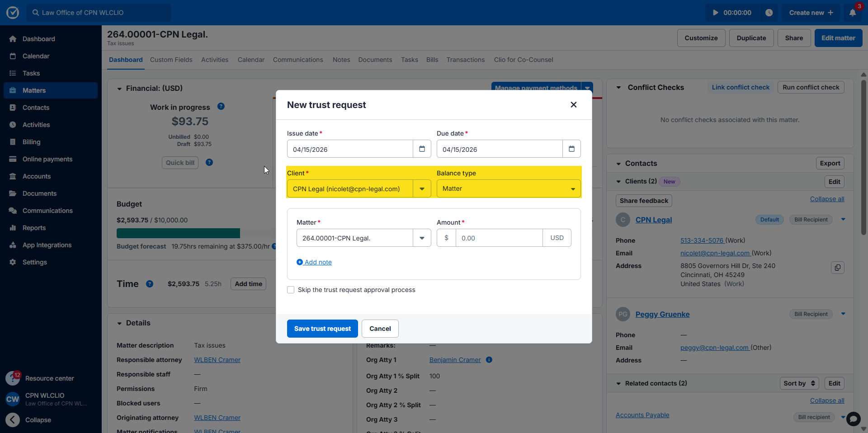Image resolution: width=868 pixels, height=433 pixels.
Task: Expand the Matter selection dropdown
Action: pos(422,238)
